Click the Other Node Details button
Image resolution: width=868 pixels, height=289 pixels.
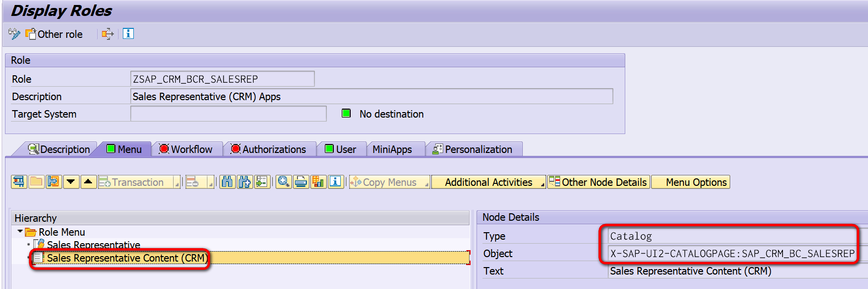coord(598,182)
